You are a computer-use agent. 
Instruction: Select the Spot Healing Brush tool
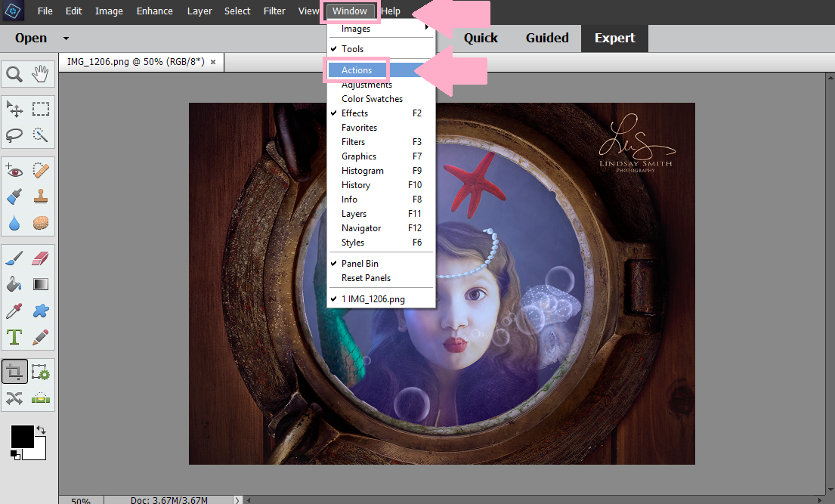pos(41,171)
